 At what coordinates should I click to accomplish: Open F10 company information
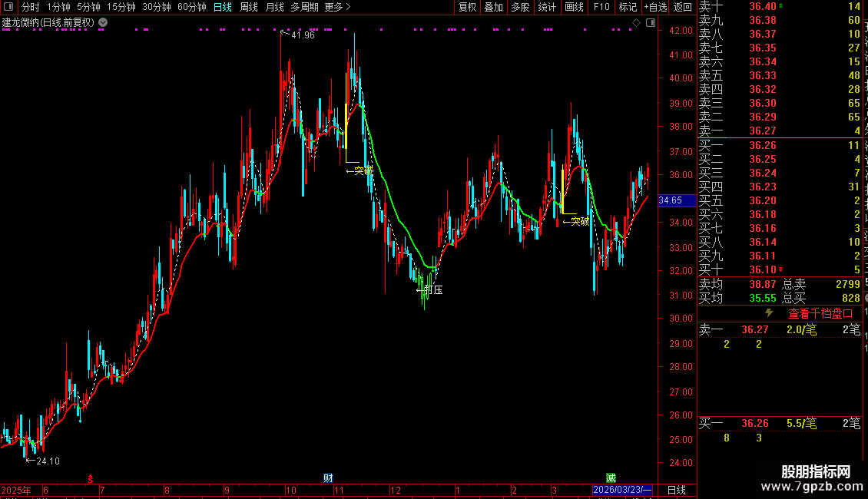[601, 7]
